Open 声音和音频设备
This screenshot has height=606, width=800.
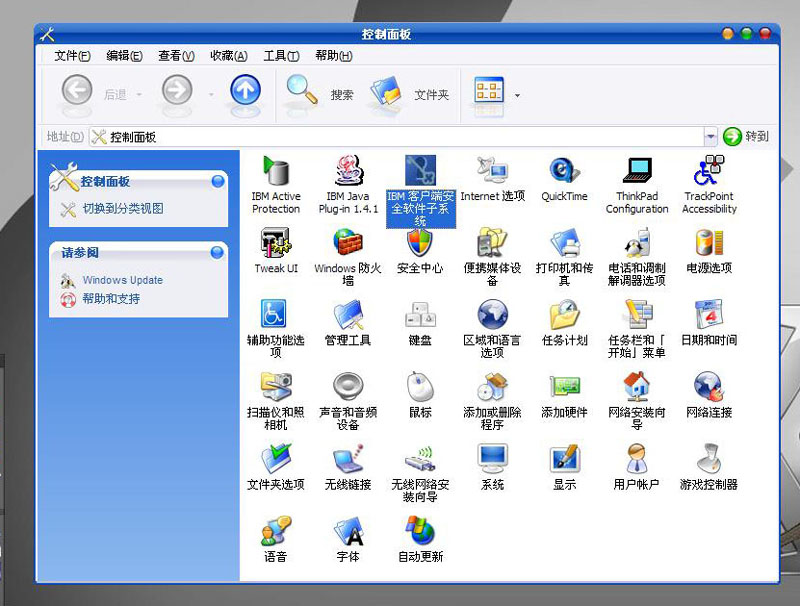coord(348,401)
